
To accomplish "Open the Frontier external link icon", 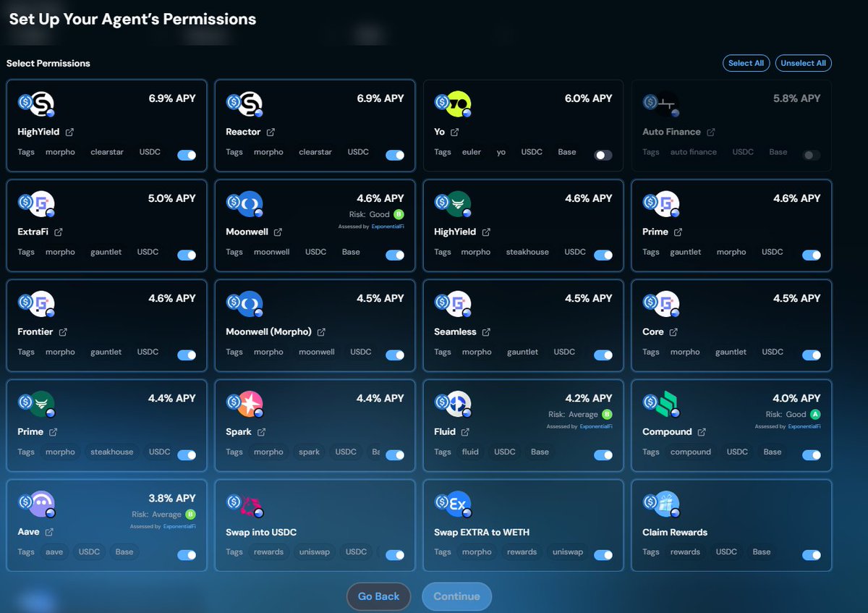I will click(63, 332).
